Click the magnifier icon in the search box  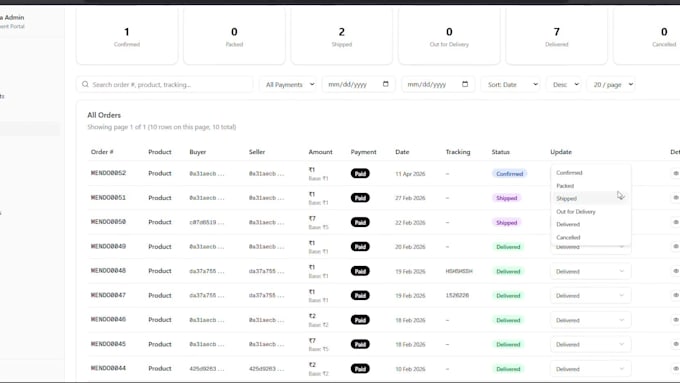(85, 84)
